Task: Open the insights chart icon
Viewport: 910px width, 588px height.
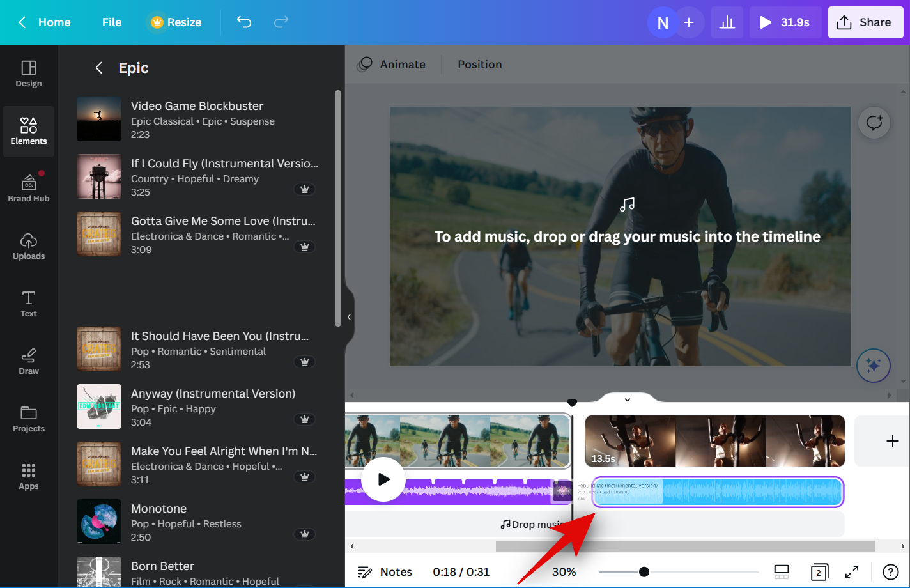Action: tap(727, 22)
